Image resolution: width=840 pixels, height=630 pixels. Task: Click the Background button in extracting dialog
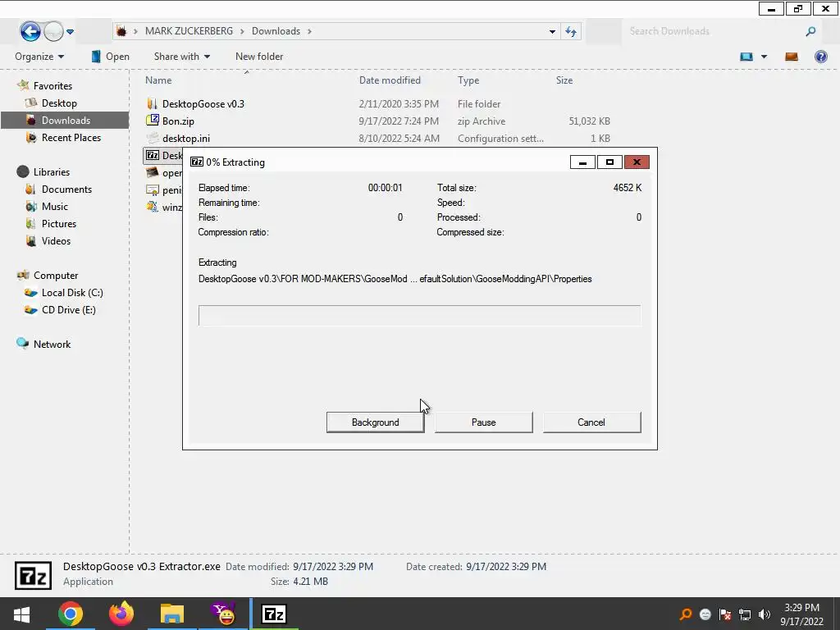[x=375, y=422]
